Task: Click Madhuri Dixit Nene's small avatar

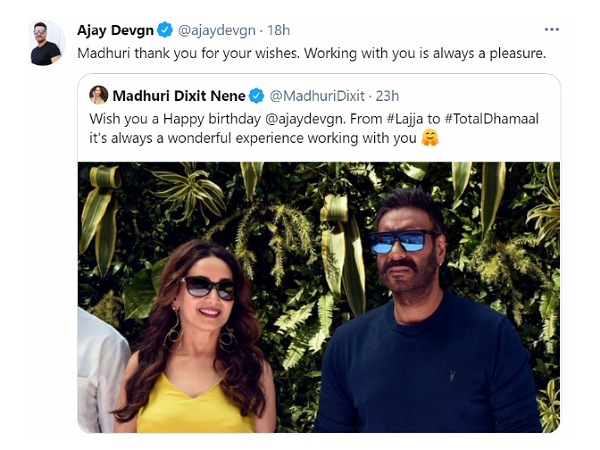Action: pyautogui.click(x=99, y=95)
